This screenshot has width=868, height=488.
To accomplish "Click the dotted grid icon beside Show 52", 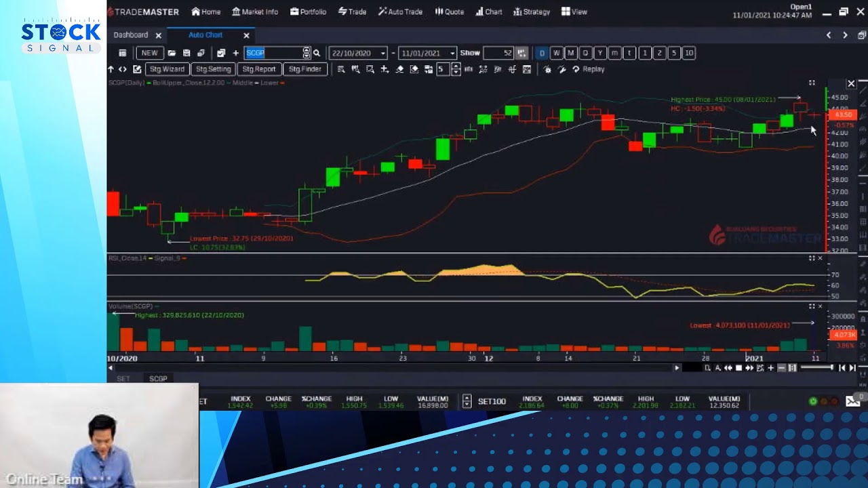I will coord(521,53).
